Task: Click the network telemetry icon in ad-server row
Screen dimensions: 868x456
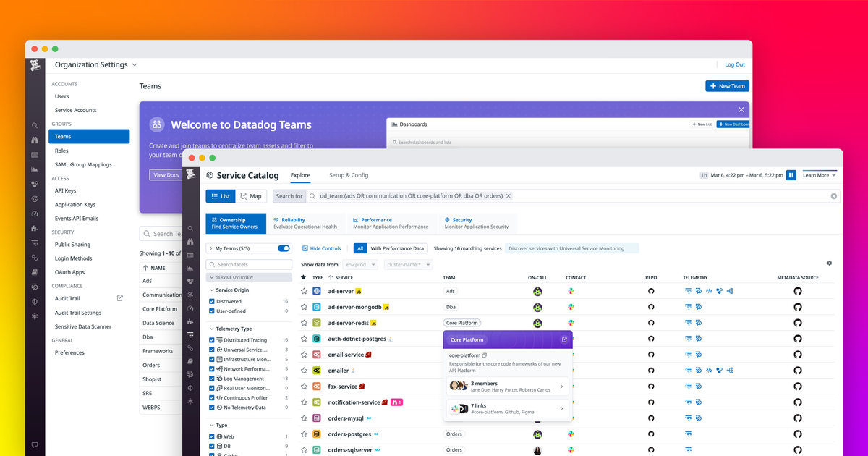Action: (730, 291)
